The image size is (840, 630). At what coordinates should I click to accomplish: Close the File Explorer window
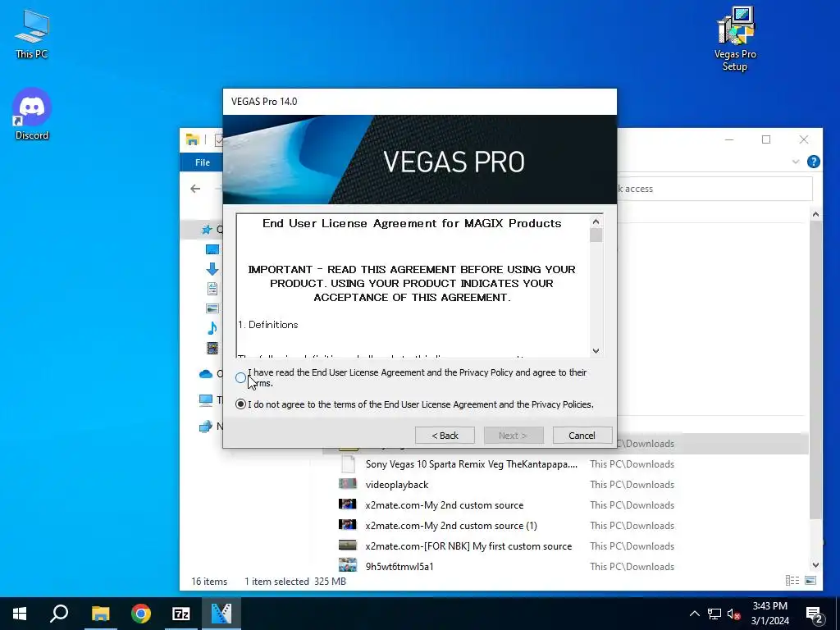[x=804, y=139]
